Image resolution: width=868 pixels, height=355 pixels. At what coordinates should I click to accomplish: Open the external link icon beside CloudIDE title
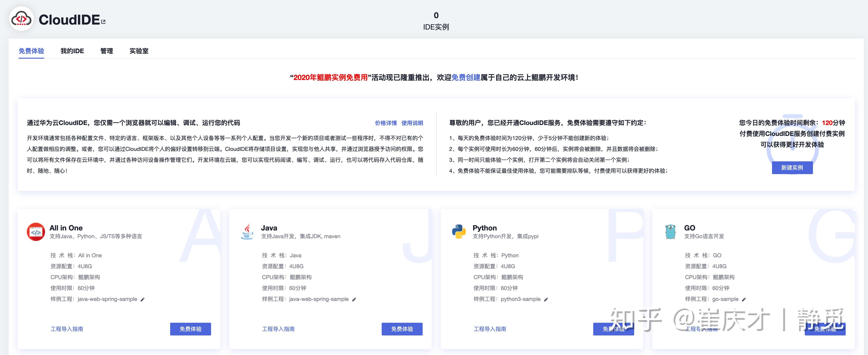click(103, 22)
